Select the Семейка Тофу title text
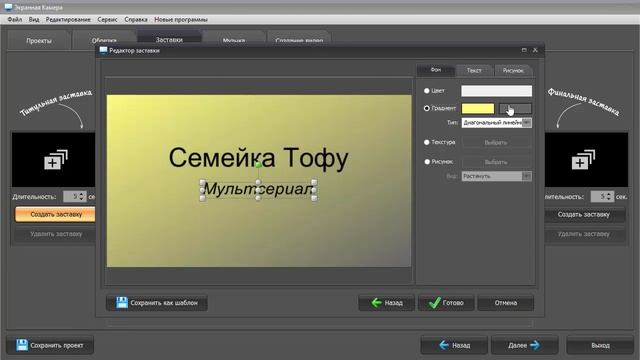Image resolution: width=640 pixels, height=360 pixels. tap(258, 158)
